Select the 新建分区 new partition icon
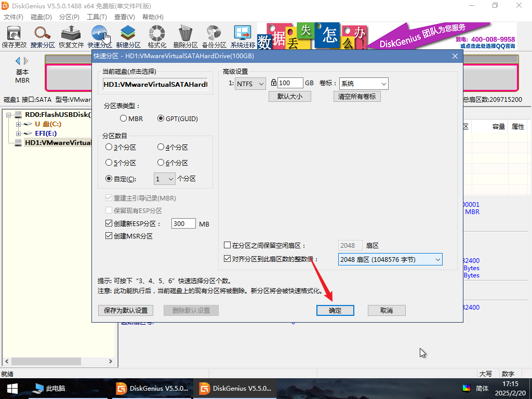Image resolution: width=532 pixels, height=399 pixels. point(128,37)
